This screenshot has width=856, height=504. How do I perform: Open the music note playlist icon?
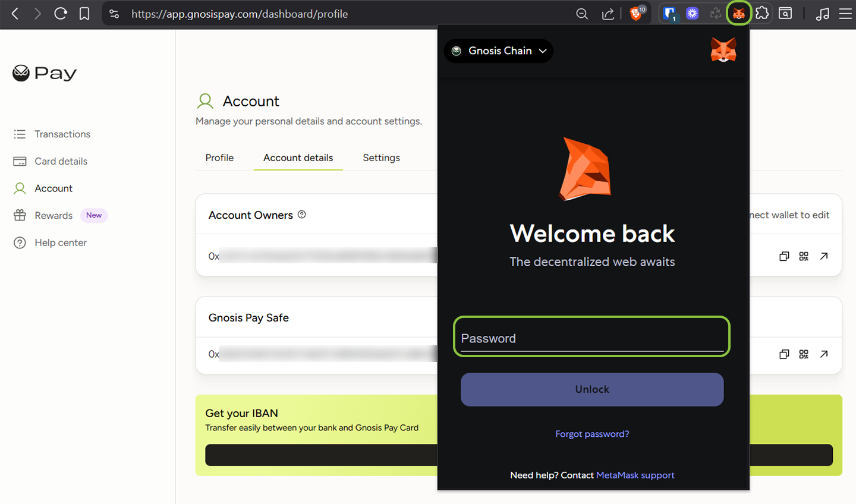tap(823, 14)
